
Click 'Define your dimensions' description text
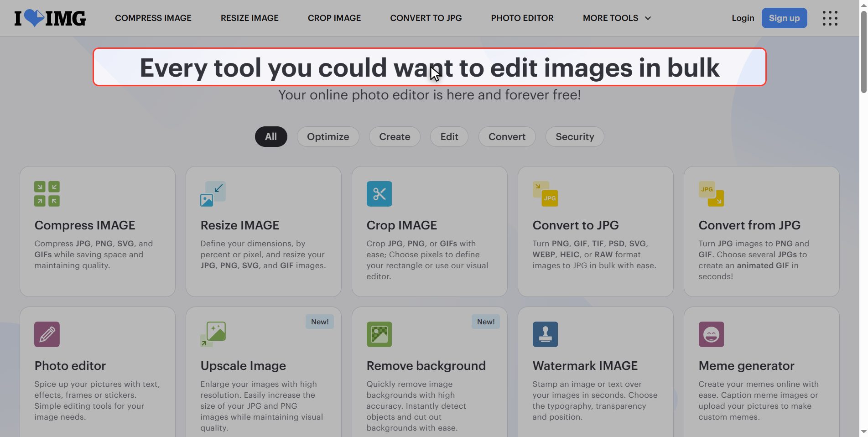pos(263,255)
